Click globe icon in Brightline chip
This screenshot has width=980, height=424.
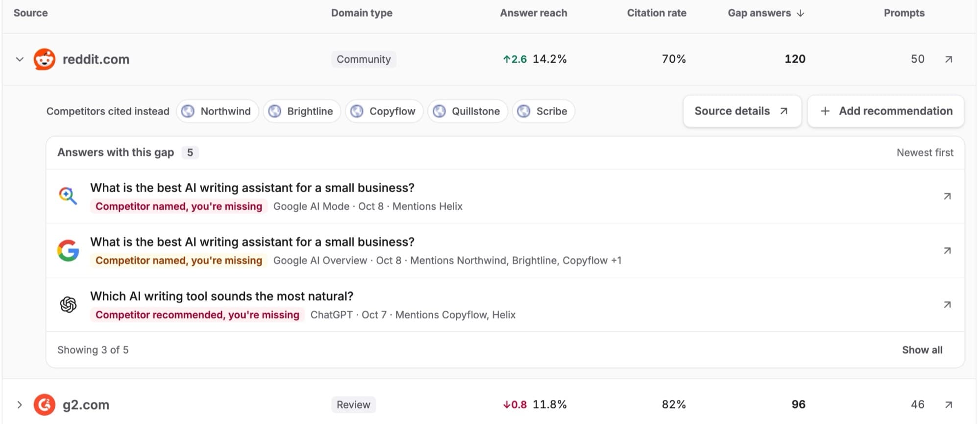(x=275, y=111)
